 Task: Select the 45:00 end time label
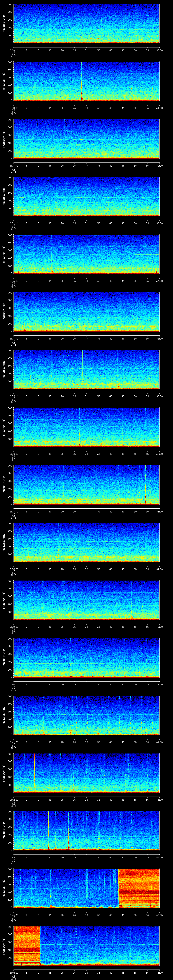(x=160, y=915)
